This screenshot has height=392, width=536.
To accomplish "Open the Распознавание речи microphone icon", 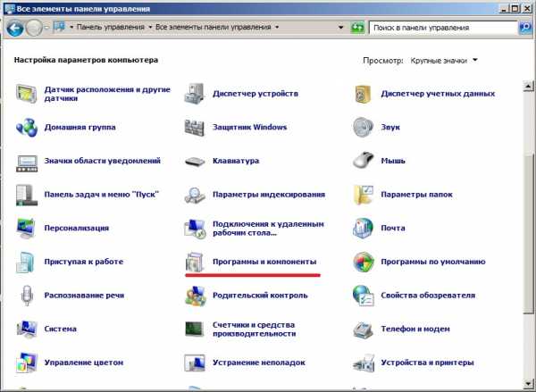I will pyautogui.click(x=26, y=296).
